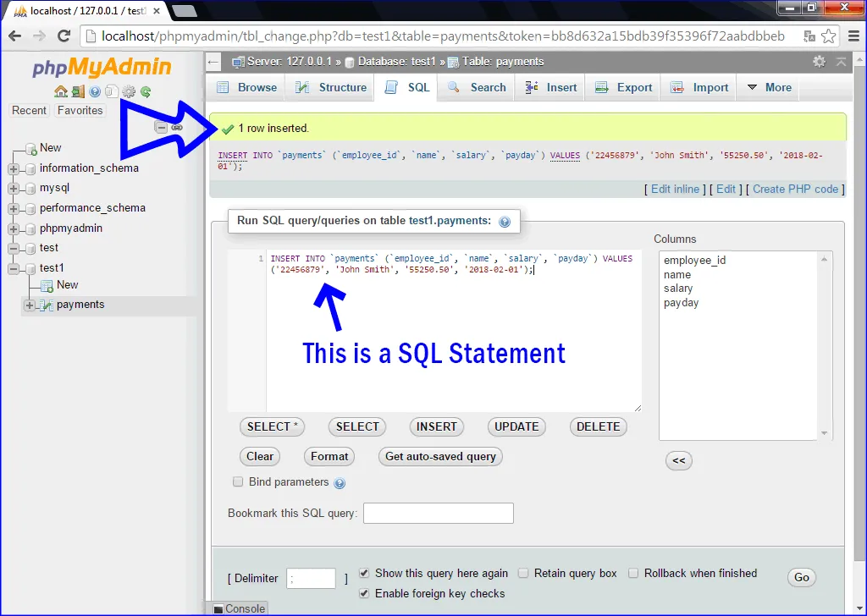867x616 pixels.
Task: Uncheck Enable foreign key checks
Action: tap(364, 593)
